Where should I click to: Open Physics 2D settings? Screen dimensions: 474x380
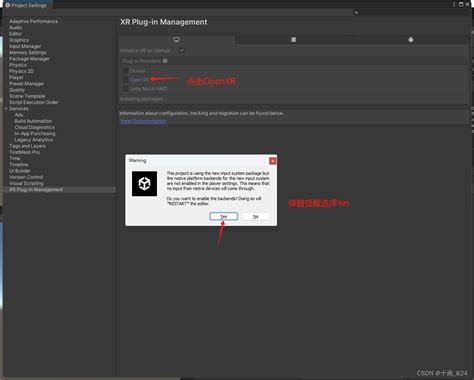coord(21,71)
